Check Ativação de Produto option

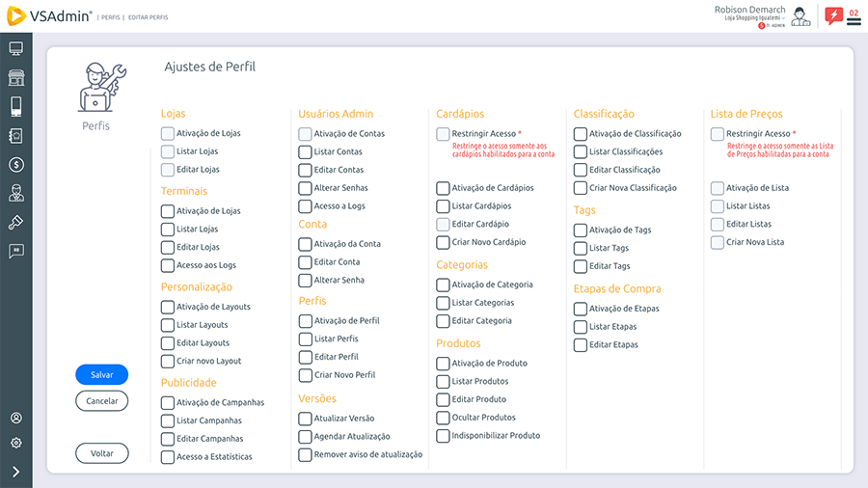443,364
